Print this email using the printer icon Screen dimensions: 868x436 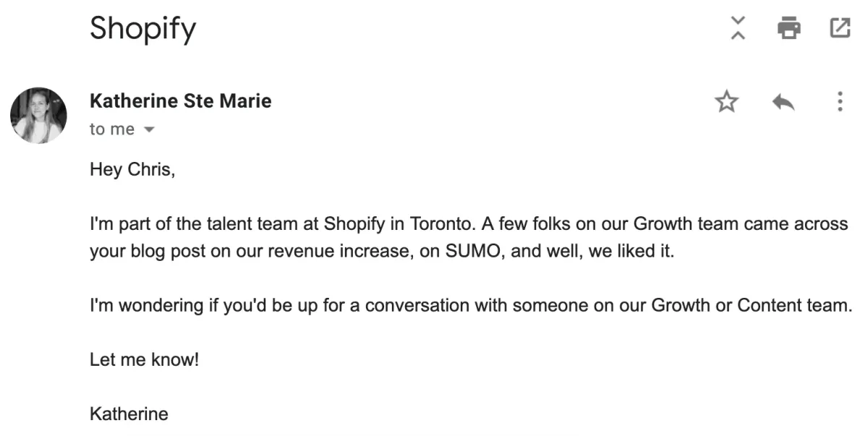(x=788, y=28)
